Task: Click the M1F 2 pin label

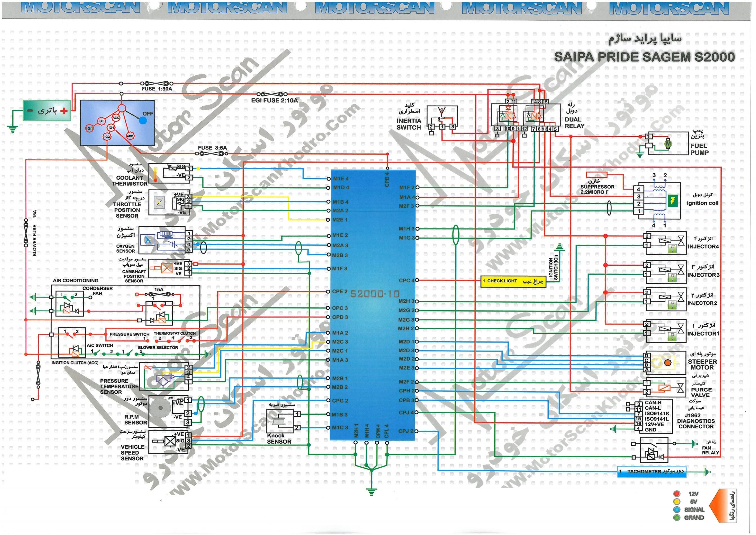Action: [407, 188]
